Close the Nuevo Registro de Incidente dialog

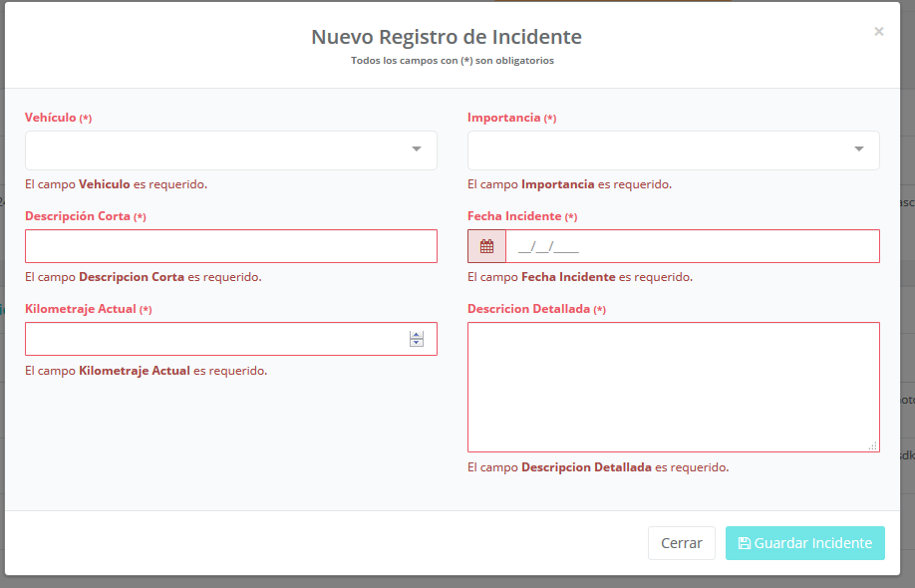click(x=878, y=32)
